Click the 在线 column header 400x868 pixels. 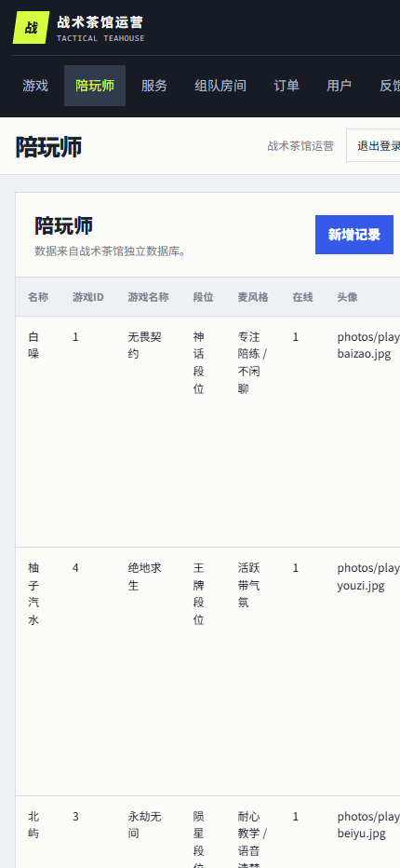click(302, 297)
